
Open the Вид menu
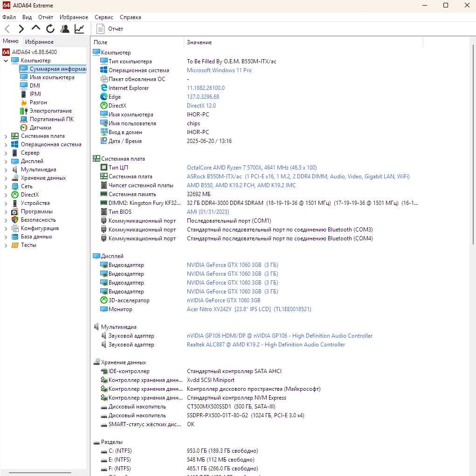point(27,17)
